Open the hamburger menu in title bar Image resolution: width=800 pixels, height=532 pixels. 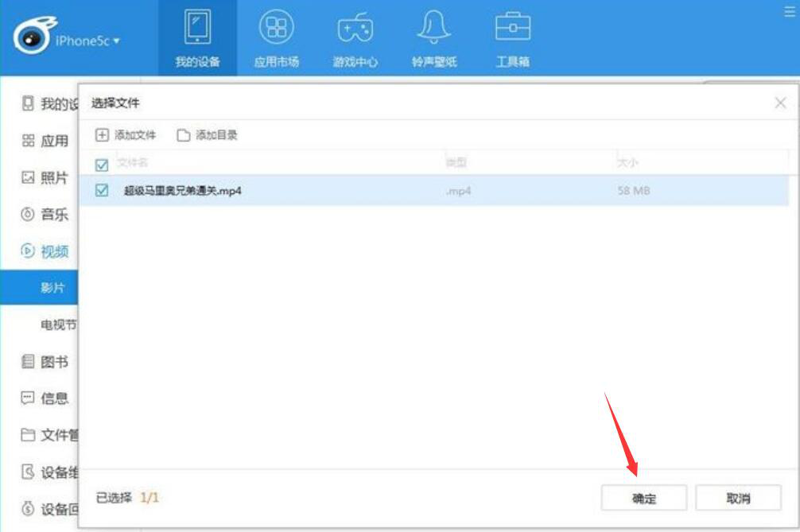[x=790, y=11]
